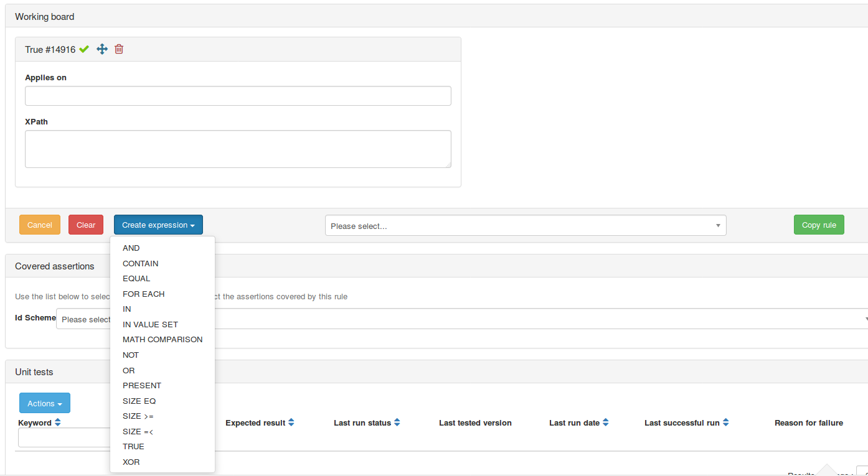Select the XOR expression option
Viewport: 868px width, 476px height.
tap(131, 462)
